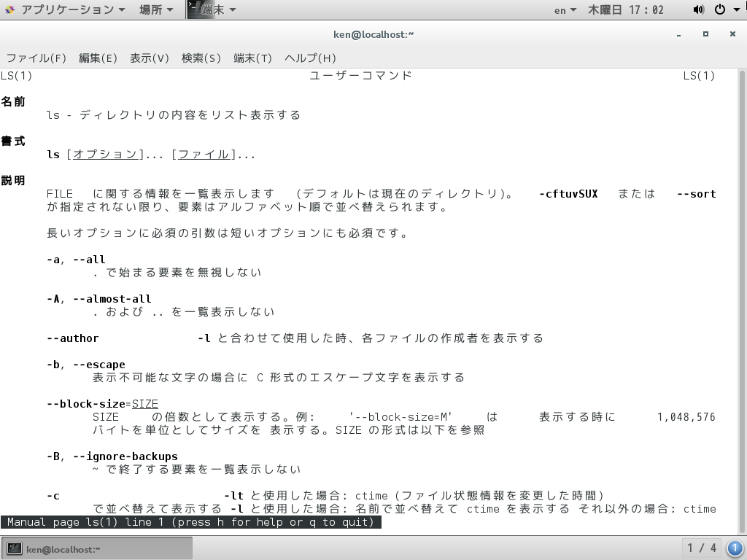The height and width of the screenshot is (560, 747).
Task: Expand the system menu arrow beside power icon
Action: [x=736, y=9]
